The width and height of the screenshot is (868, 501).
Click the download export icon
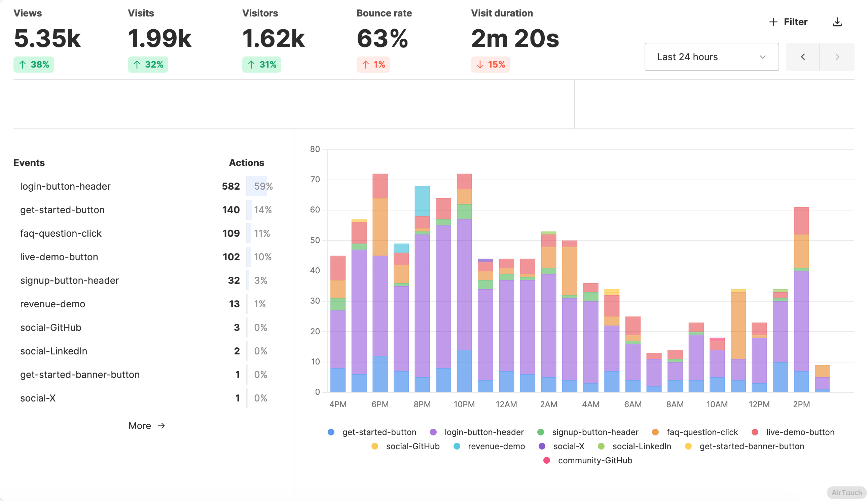pyautogui.click(x=837, y=22)
